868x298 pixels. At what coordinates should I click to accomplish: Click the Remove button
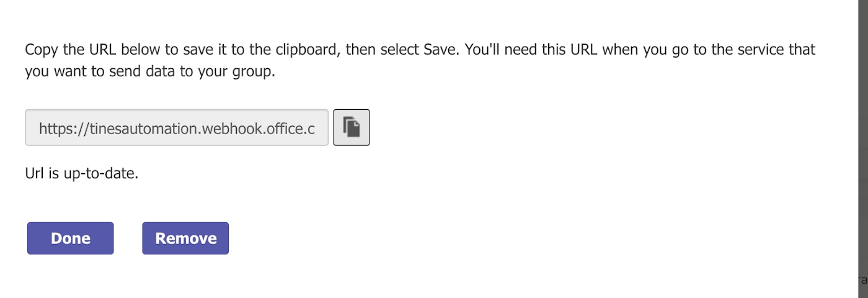tap(185, 238)
